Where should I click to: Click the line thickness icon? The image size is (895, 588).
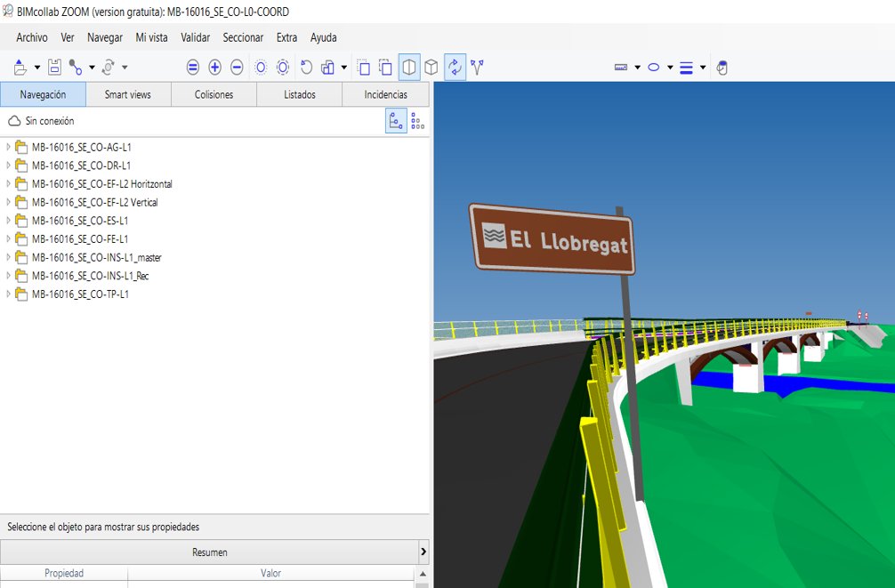[686, 68]
